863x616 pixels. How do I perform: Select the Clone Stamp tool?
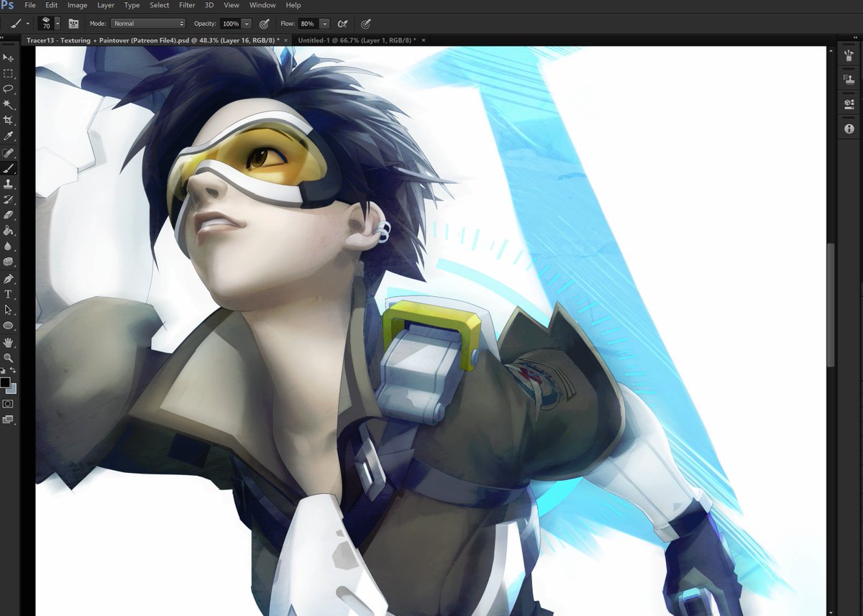9,185
